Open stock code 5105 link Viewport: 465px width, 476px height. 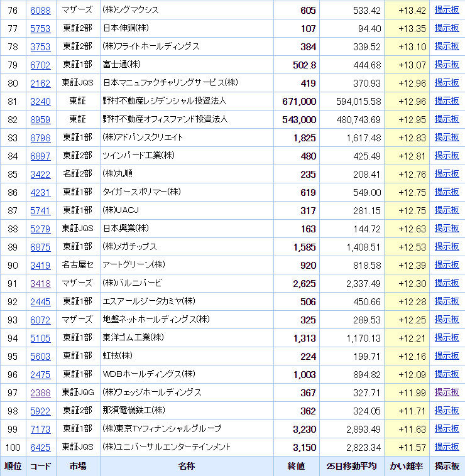click(x=40, y=338)
